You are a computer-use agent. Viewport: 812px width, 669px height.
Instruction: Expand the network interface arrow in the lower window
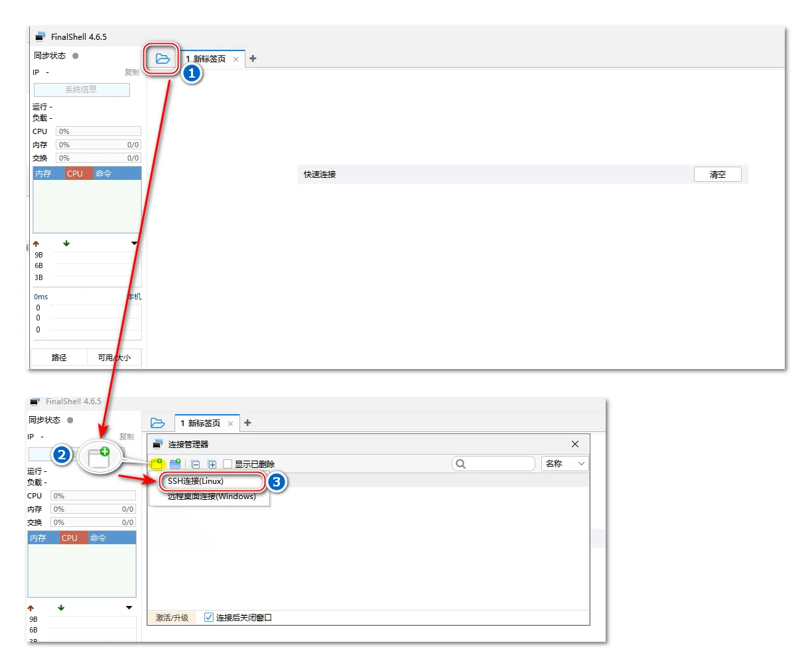click(129, 608)
